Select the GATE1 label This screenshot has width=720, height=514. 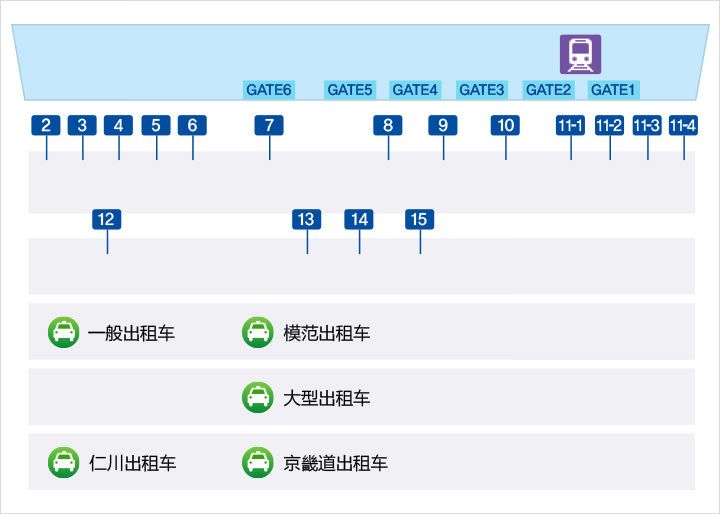point(613,90)
